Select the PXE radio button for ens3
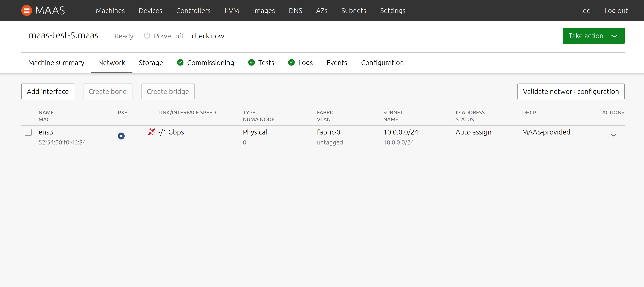 [121, 136]
